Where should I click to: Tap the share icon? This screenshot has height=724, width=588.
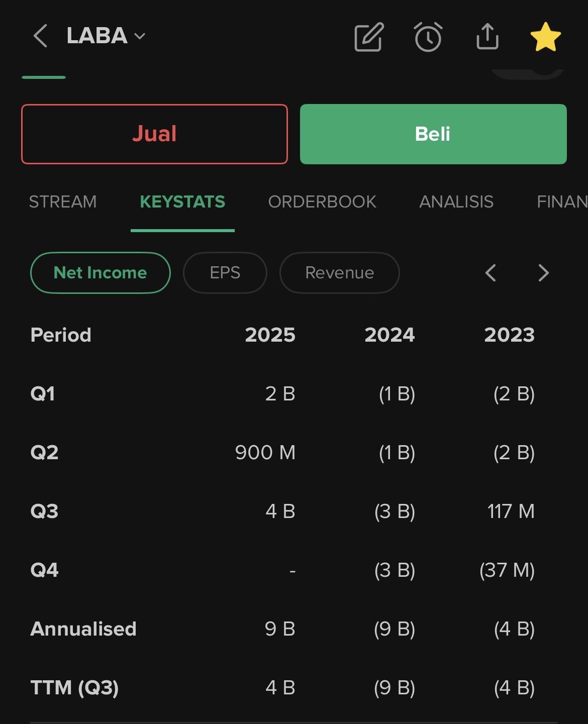tap(487, 37)
